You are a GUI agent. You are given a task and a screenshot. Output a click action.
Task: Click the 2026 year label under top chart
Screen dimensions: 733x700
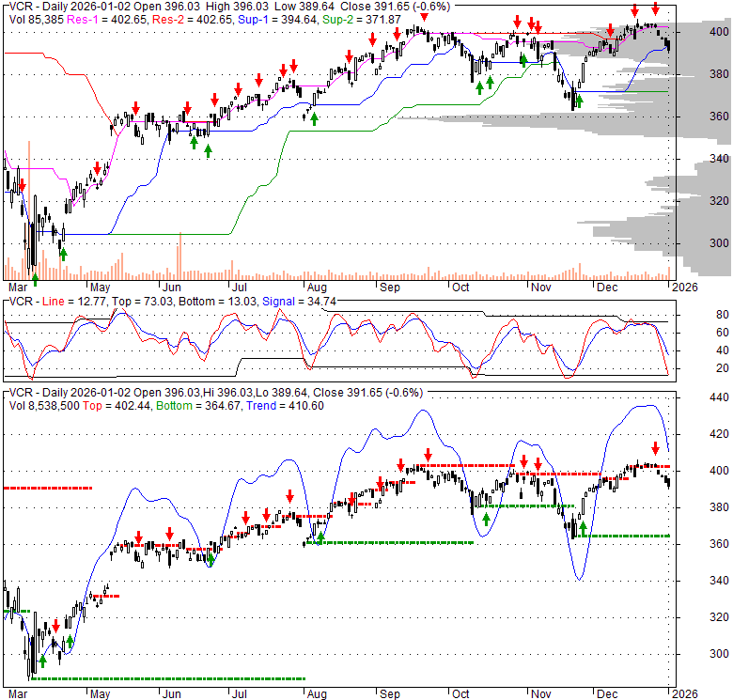[x=685, y=288]
